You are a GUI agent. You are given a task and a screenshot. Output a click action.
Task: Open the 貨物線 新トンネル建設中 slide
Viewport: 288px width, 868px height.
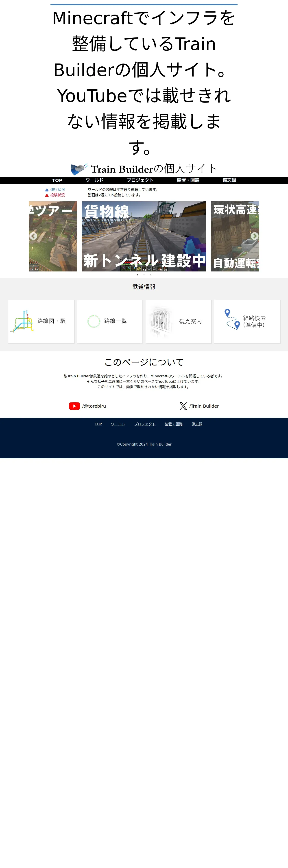click(144, 236)
